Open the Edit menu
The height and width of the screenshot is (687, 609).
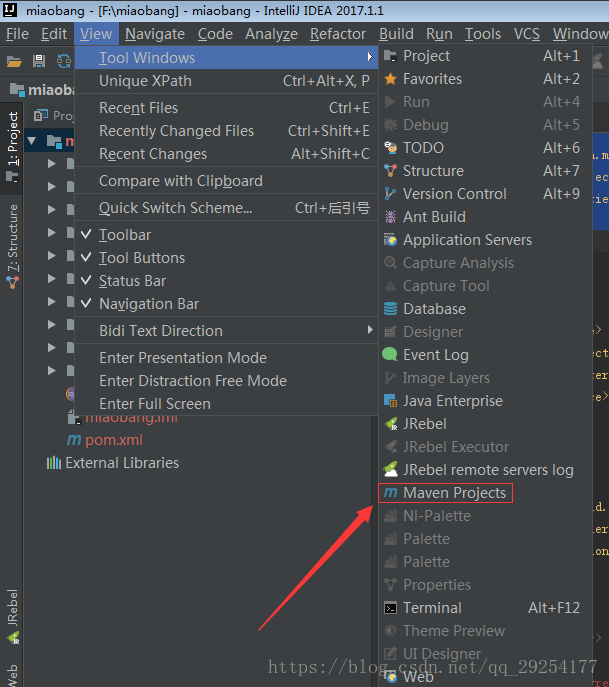[53, 34]
